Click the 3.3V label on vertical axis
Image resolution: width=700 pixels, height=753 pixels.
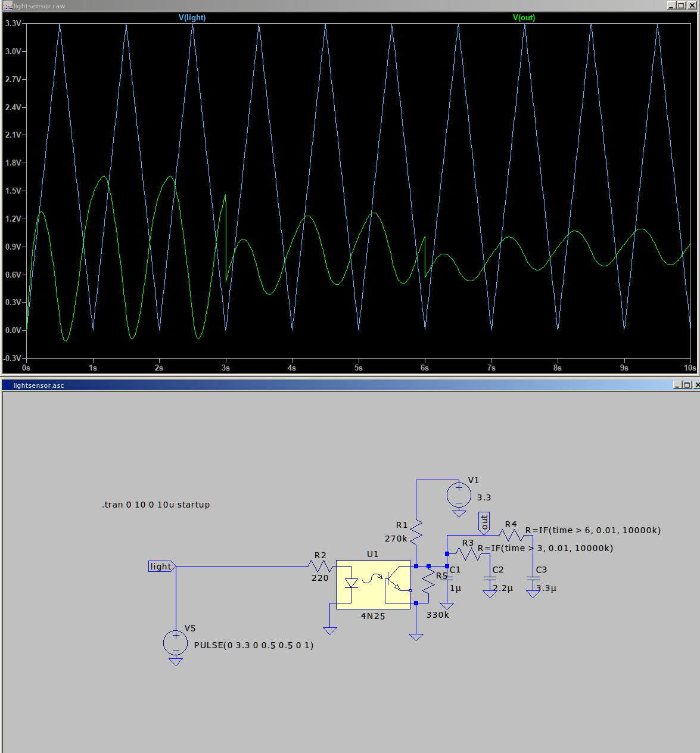13,23
